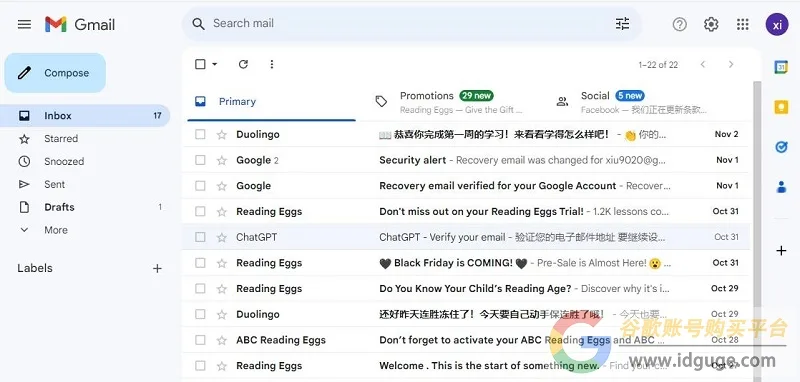Select the Duolingo Oct 29 email checkbox

pos(200,314)
